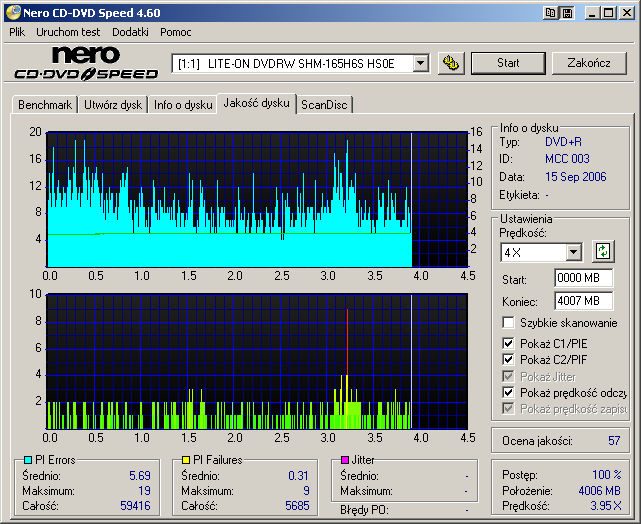
Task: Click the Nero disc icon in title bar
Action: (x=13, y=13)
